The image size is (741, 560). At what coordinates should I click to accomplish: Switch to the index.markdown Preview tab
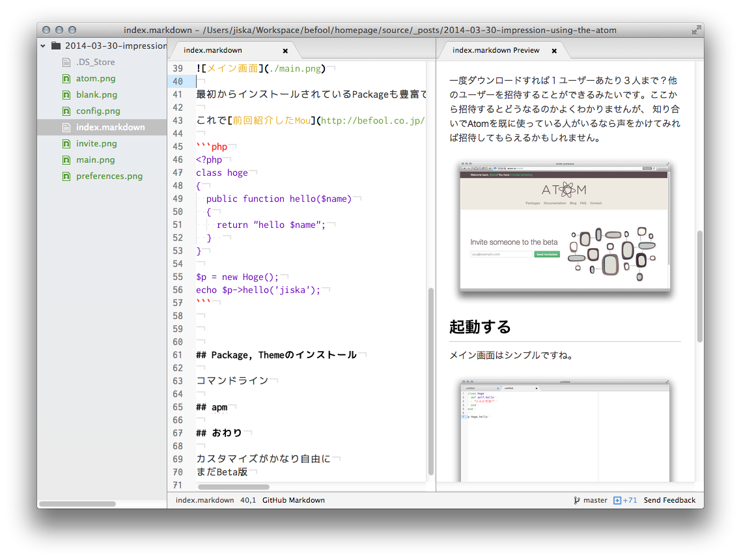496,50
